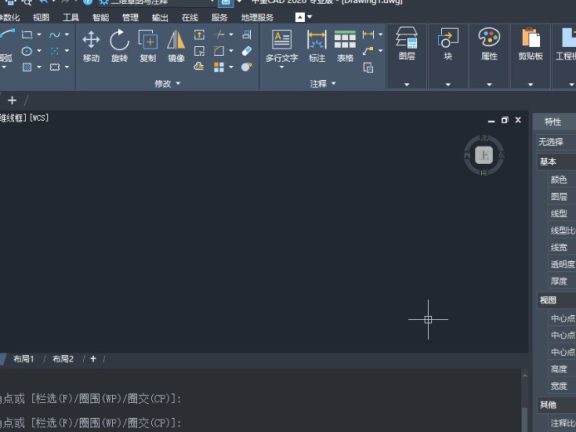
Task: Click the ellipse draw tool icon
Action: [x=27, y=51]
